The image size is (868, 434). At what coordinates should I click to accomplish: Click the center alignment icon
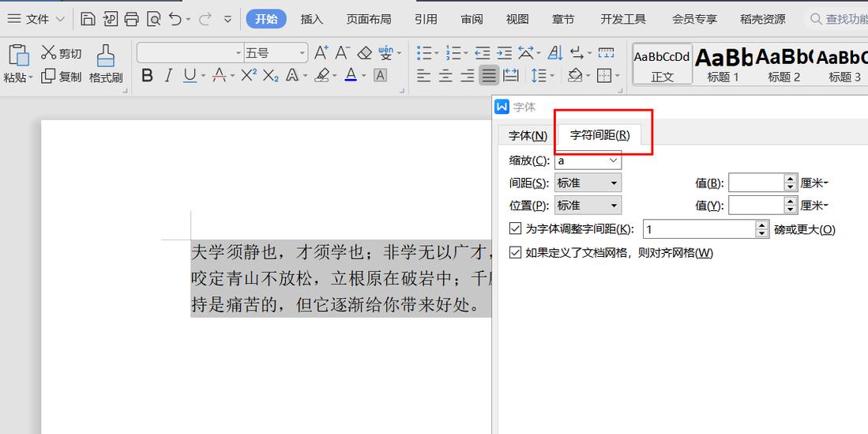(x=445, y=76)
